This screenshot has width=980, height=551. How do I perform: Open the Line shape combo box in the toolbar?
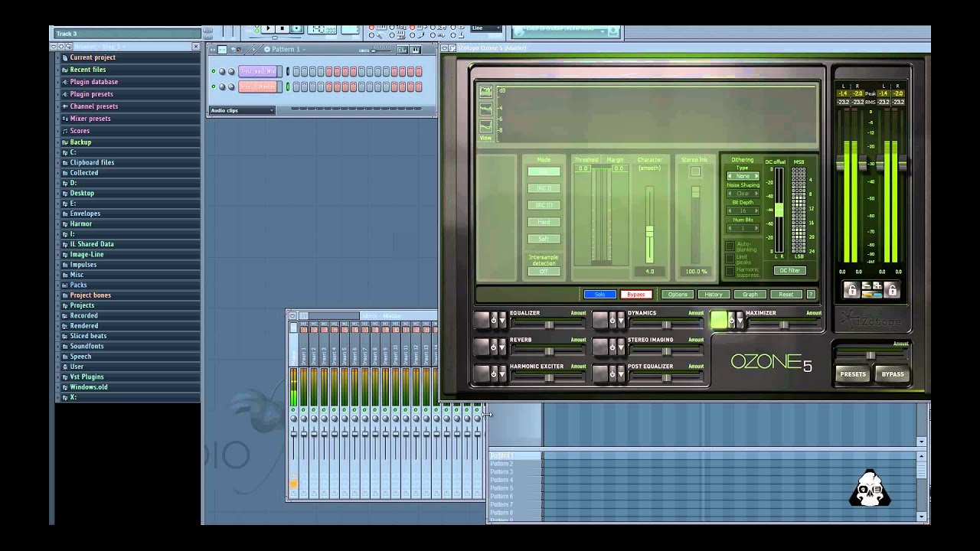(485, 28)
